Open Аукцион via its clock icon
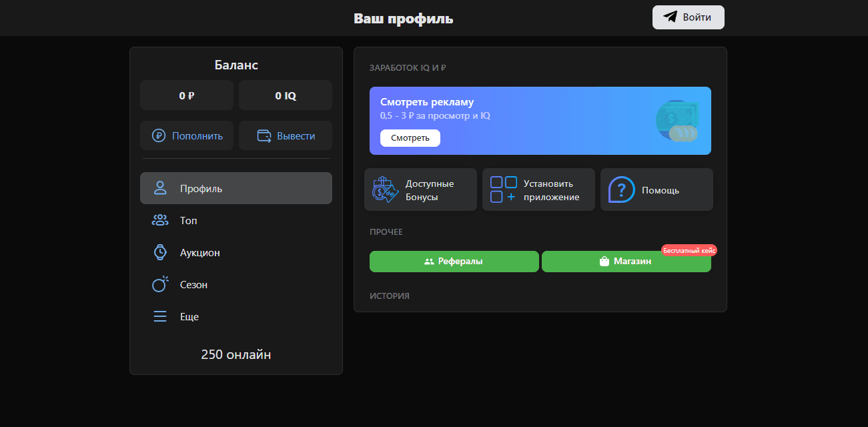Viewport: 868px width, 427px height. click(159, 252)
